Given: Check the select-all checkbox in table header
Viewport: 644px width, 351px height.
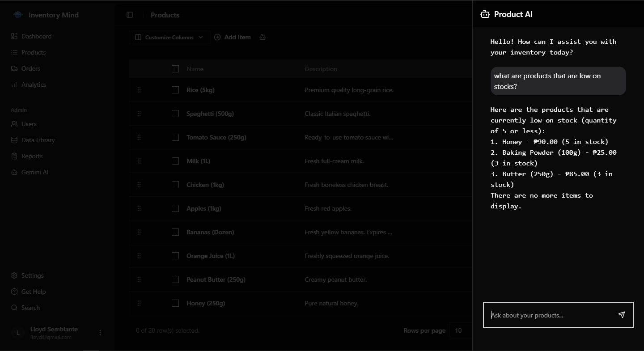Looking at the screenshot, I should pyautogui.click(x=175, y=69).
